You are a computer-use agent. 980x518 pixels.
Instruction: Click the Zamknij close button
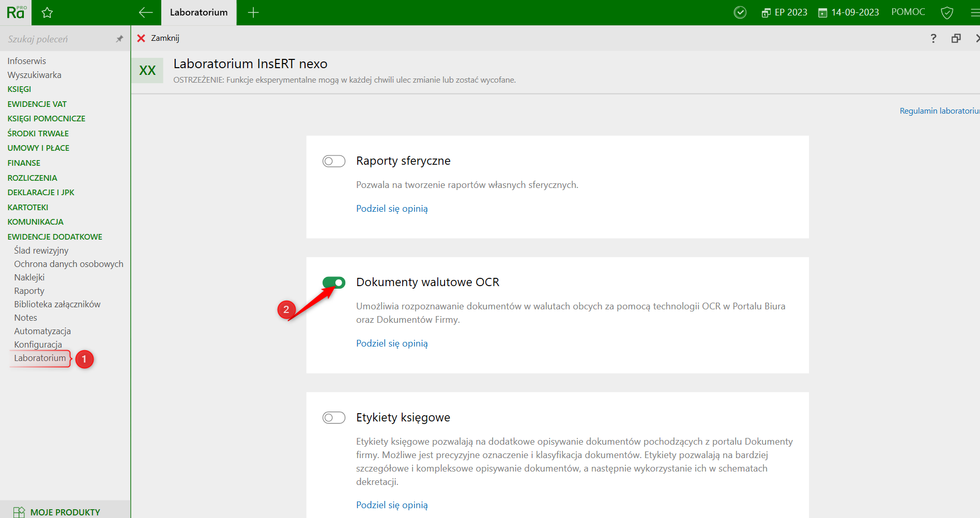(158, 38)
